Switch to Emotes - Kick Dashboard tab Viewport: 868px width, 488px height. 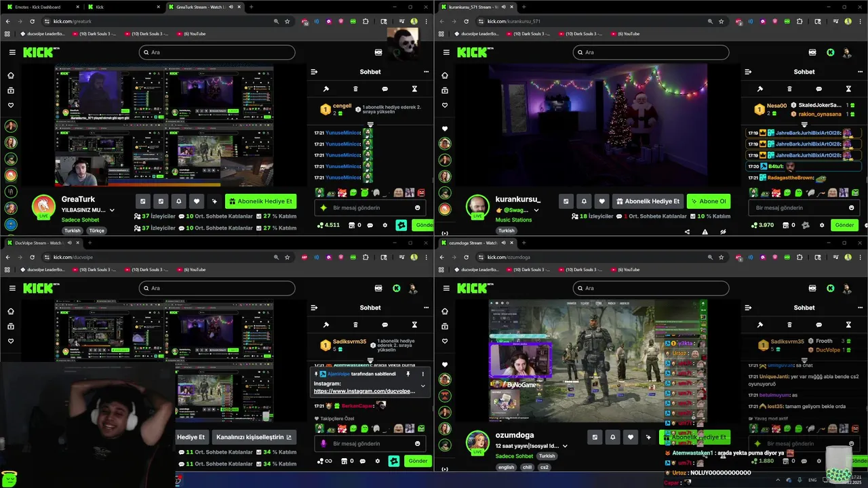click(41, 7)
